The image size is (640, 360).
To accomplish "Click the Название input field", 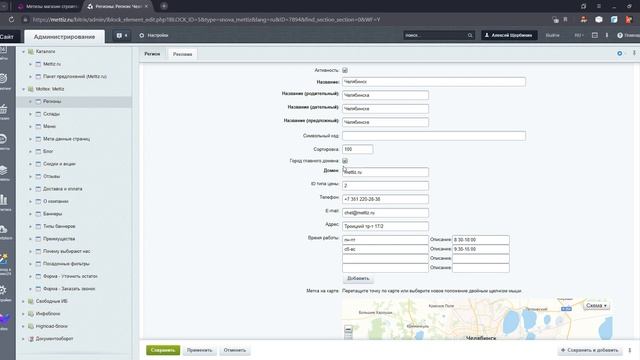I will pyautogui.click(x=434, y=82).
